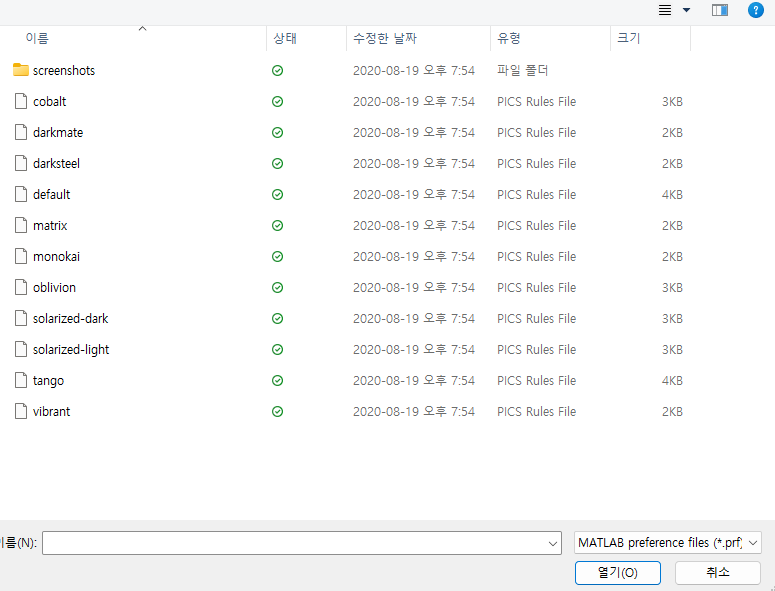This screenshot has height=591, width=775.
Task: Select the solarized-dark file icon
Action: click(x=21, y=318)
